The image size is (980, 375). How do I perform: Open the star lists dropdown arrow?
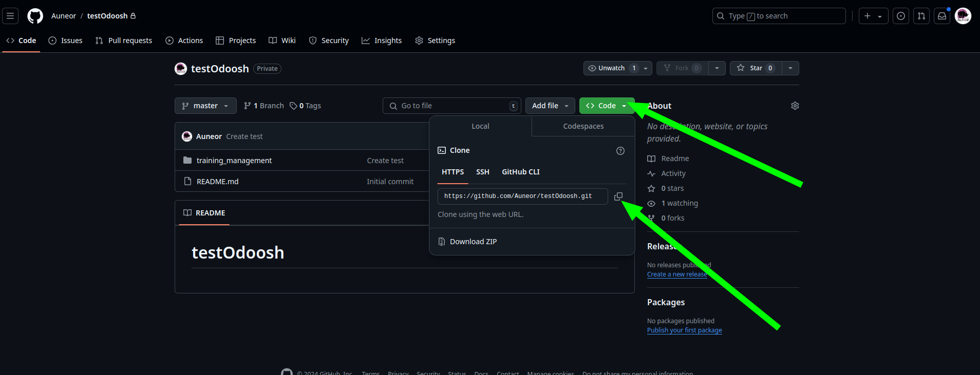(x=790, y=68)
